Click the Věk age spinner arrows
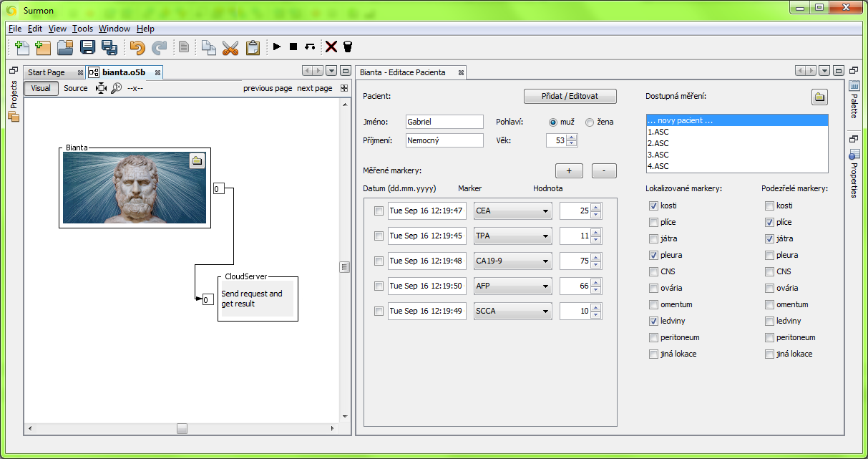Viewport: 868px width, 459px height. tap(571, 140)
